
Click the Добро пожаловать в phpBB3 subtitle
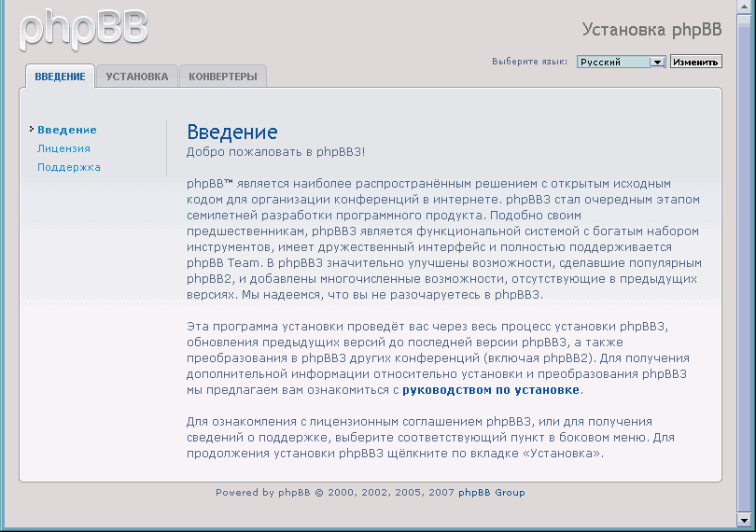tap(275, 151)
